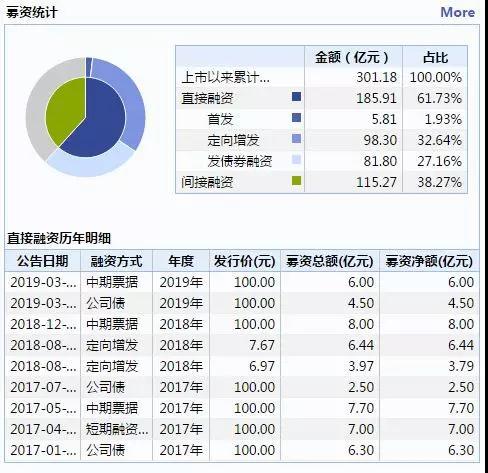
Task: Select the 定向增发 row priced 7.67
Action: [x=242, y=345]
